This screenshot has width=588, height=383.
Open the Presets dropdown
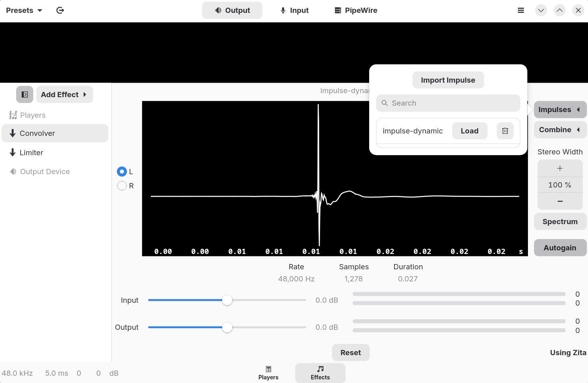click(24, 10)
